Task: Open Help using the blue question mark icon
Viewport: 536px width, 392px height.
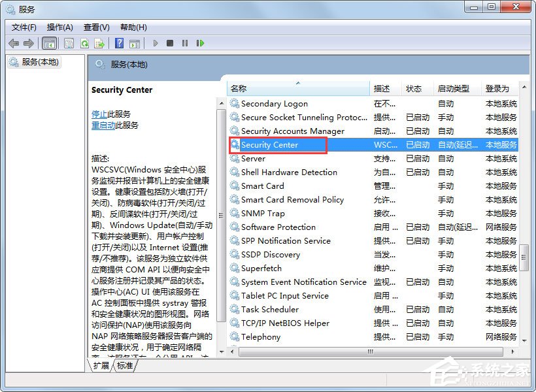Action: [x=120, y=43]
